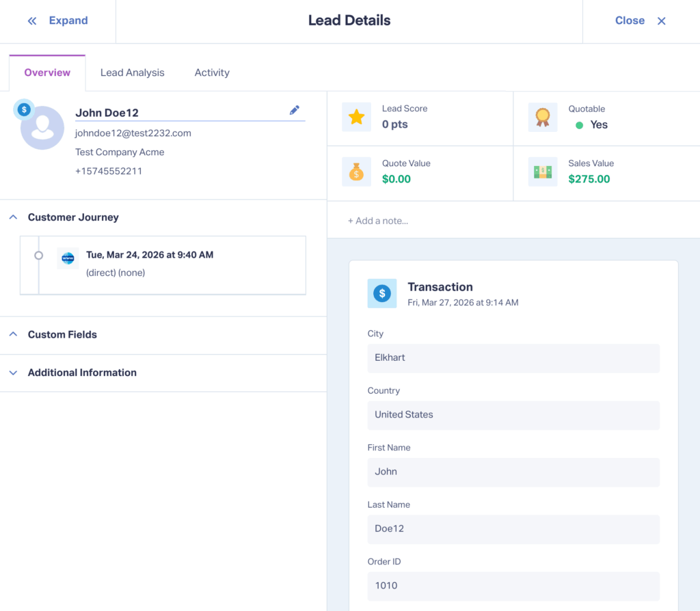Viewport: 700px width, 611px height.
Task: Collapse the Customer Journey section
Action: (12, 217)
